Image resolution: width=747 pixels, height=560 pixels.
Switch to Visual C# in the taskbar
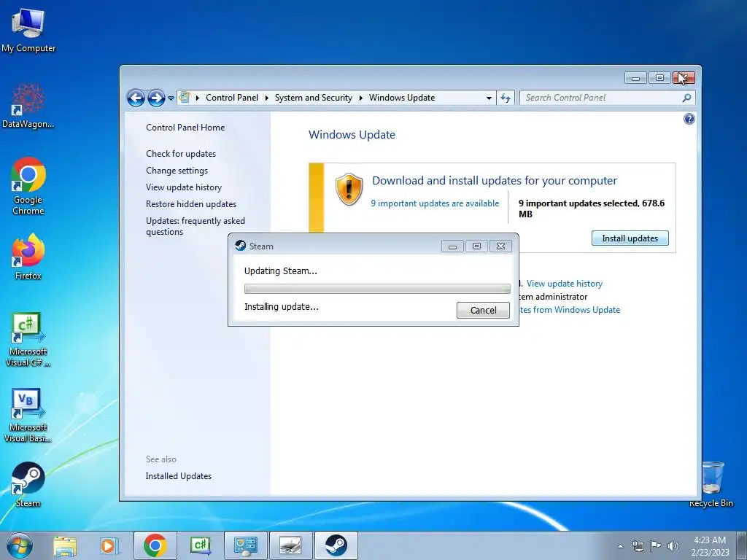coord(200,545)
